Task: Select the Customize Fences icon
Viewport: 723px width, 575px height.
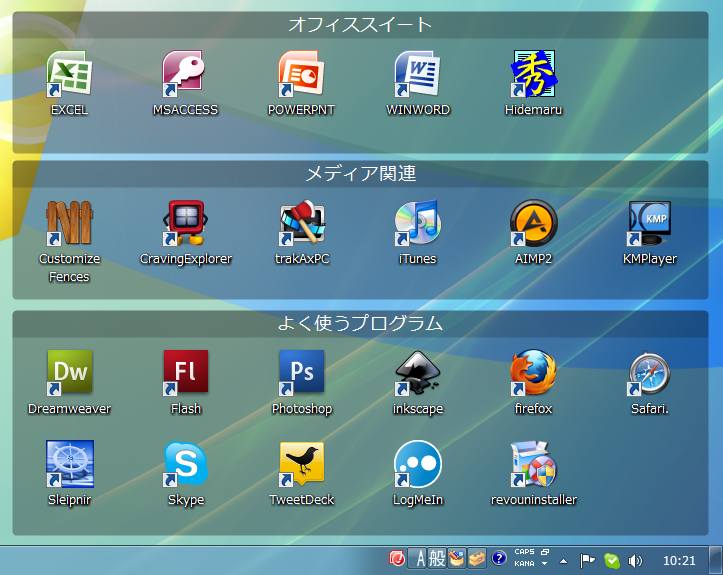Action: (x=69, y=223)
